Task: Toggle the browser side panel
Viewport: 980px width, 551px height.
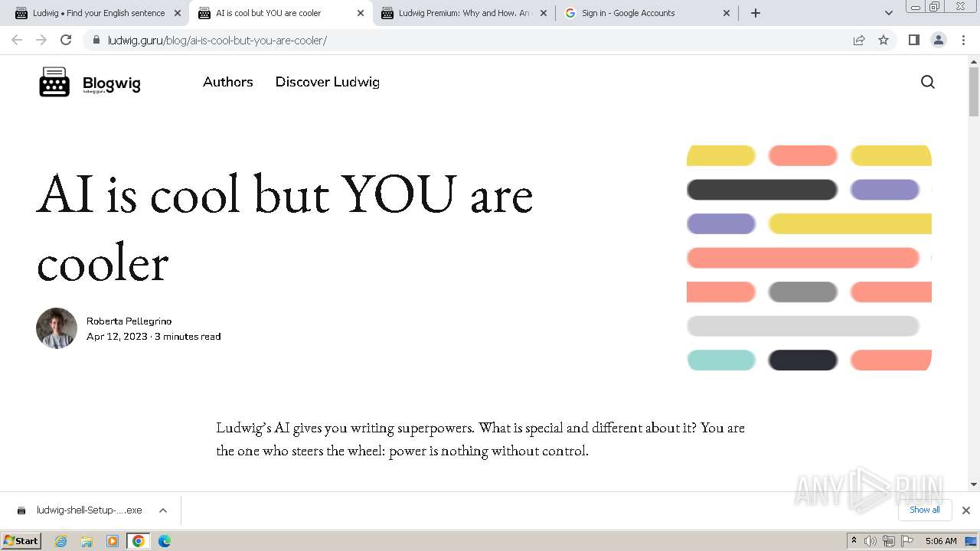Action: click(x=914, y=40)
